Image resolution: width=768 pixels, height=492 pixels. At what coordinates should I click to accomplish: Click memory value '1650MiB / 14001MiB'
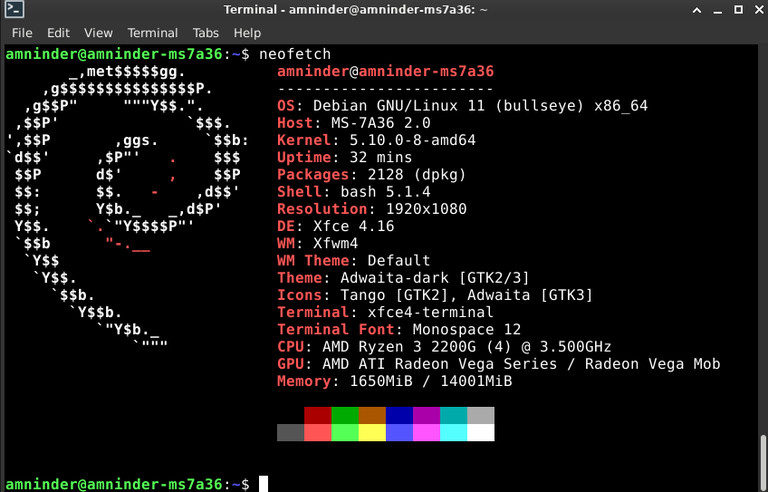(431, 381)
